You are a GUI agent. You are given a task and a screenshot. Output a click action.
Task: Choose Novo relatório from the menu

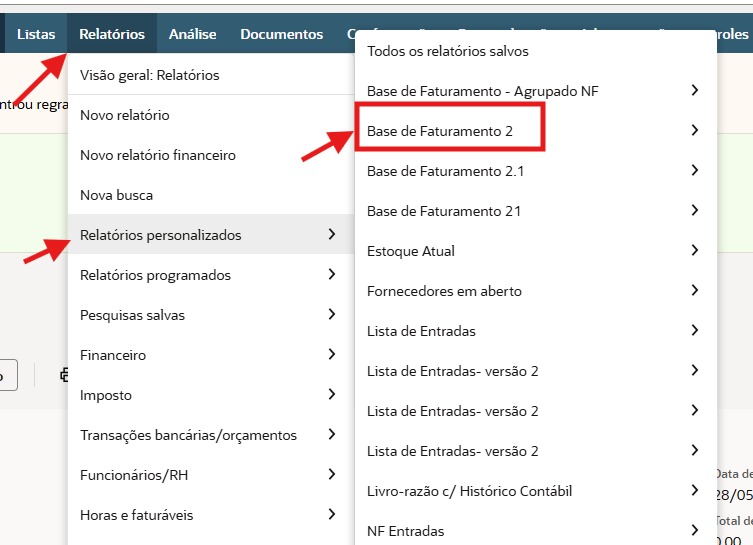click(x=125, y=115)
